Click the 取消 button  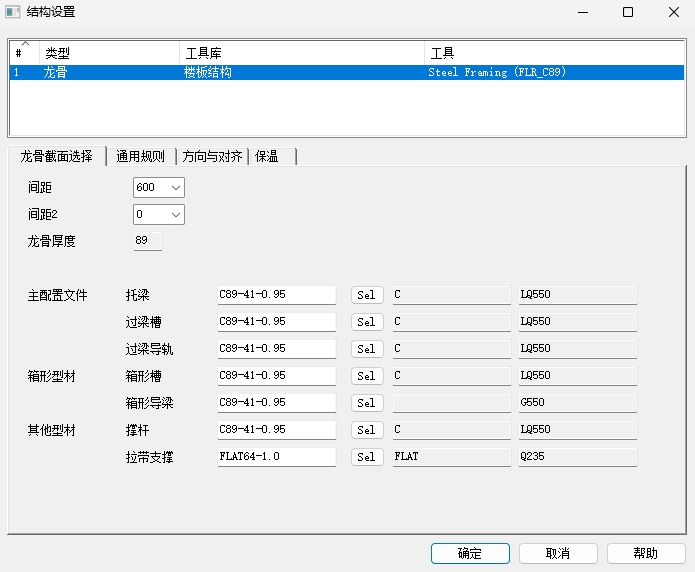(x=558, y=553)
